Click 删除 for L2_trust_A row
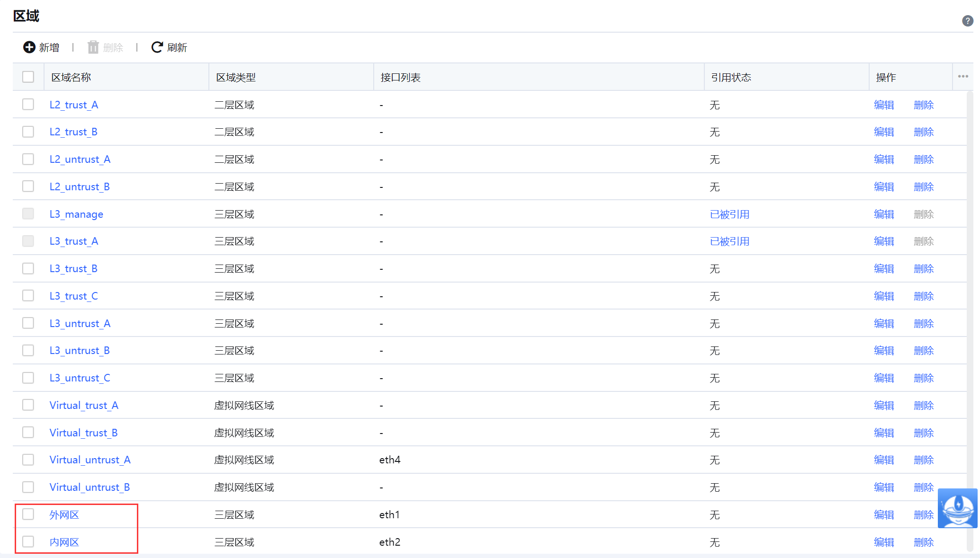This screenshot has height=558, width=980. 924,105
